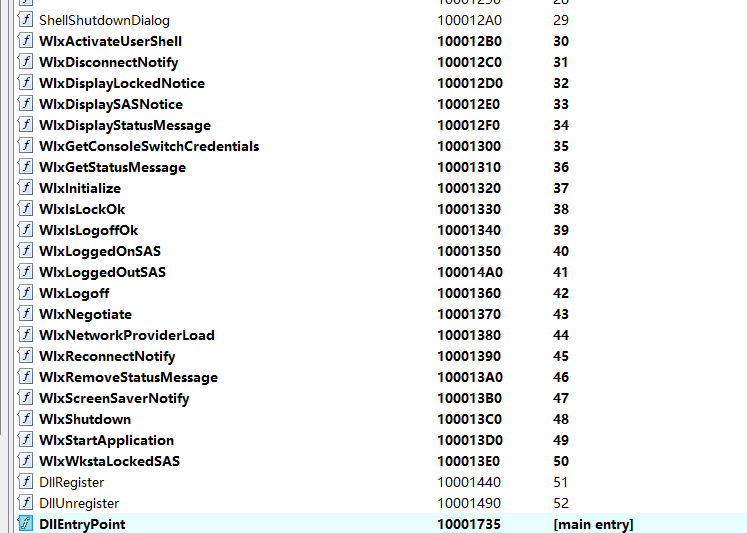The width and height of the screenshot is (747, 533).
Task: Click the function icon beside WlxActivateUserShell
Action: pyautogui.click(x=25, y=41)
